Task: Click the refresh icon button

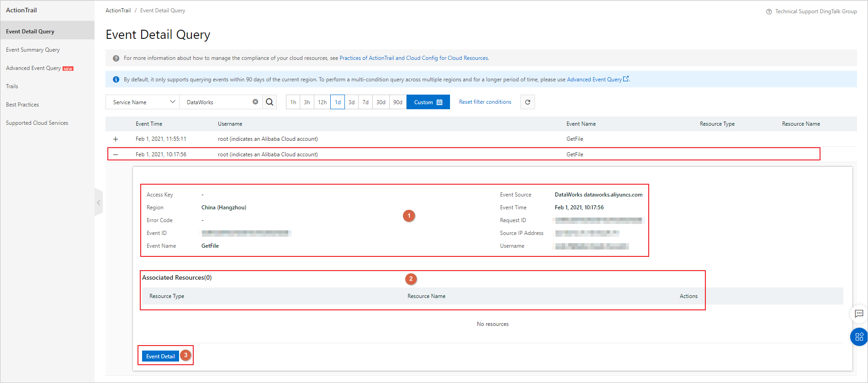Action: 528,102
